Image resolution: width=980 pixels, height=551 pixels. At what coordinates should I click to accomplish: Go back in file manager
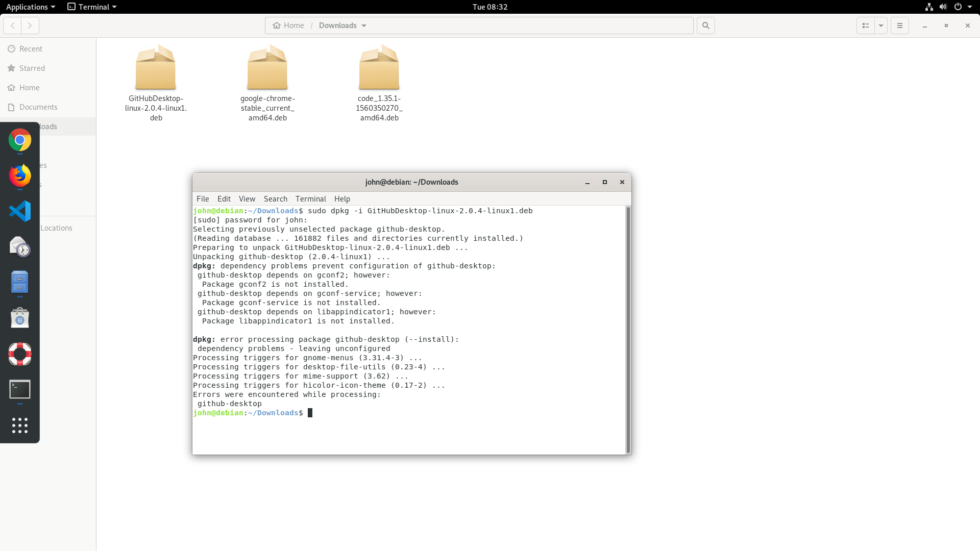13,26
